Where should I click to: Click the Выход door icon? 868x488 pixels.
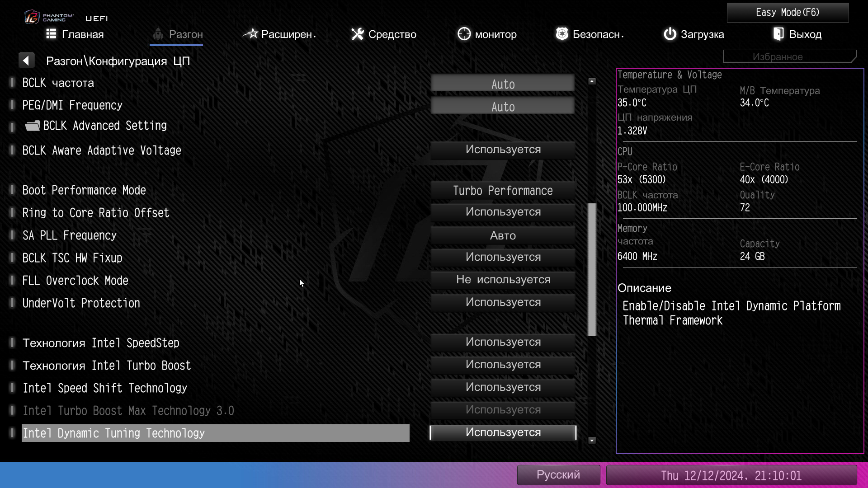(x=778, y=34)
